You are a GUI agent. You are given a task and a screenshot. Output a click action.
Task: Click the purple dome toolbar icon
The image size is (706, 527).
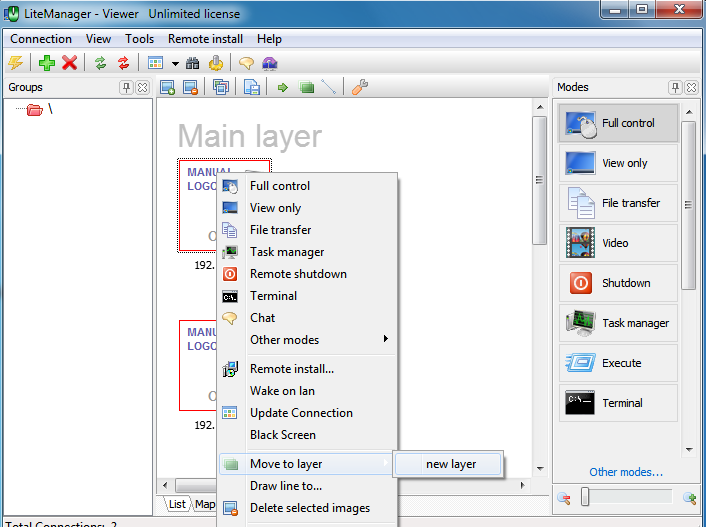[x=269, y=63]
